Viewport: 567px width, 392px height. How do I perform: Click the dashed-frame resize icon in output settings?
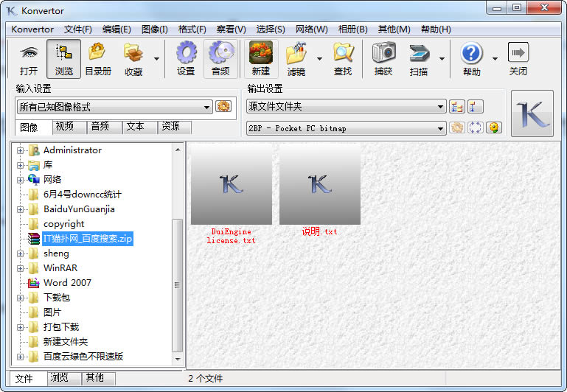click(x=475, y=127)
